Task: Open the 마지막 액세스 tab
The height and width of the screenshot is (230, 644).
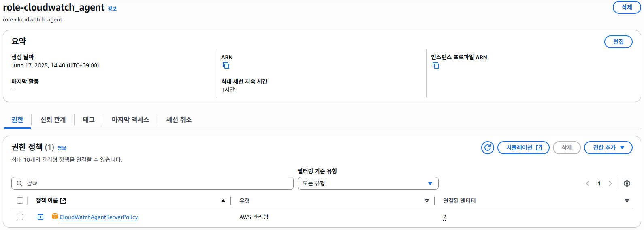Action: tap(130, 120)
